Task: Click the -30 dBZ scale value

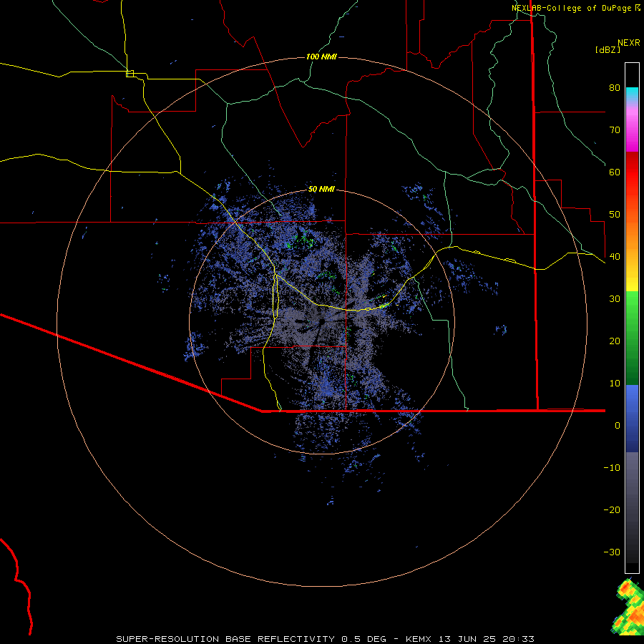Action: [612, 552]
